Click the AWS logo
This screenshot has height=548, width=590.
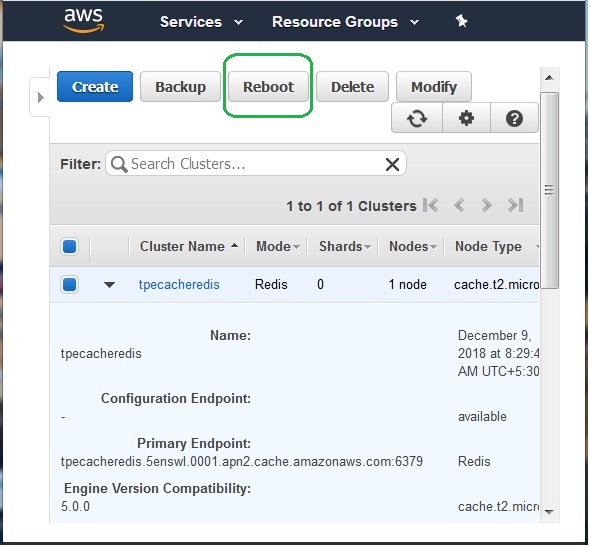click(84, 20)
